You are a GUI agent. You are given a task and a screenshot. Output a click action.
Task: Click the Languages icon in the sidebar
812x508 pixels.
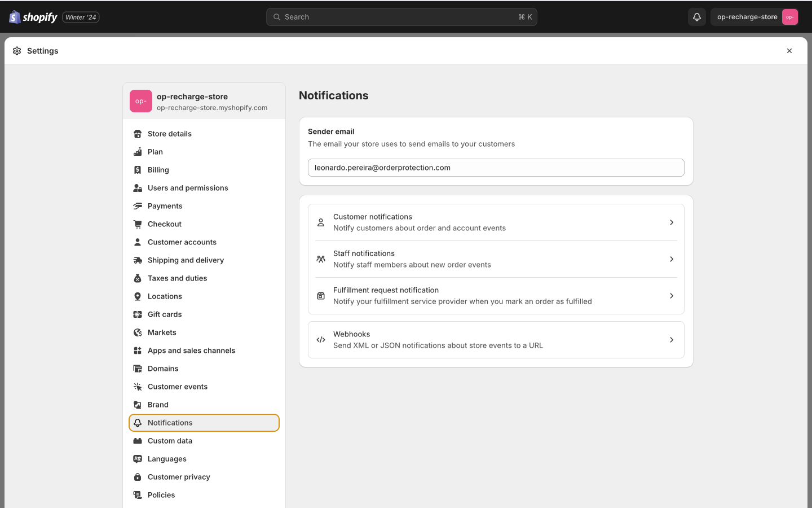(138, 459)
